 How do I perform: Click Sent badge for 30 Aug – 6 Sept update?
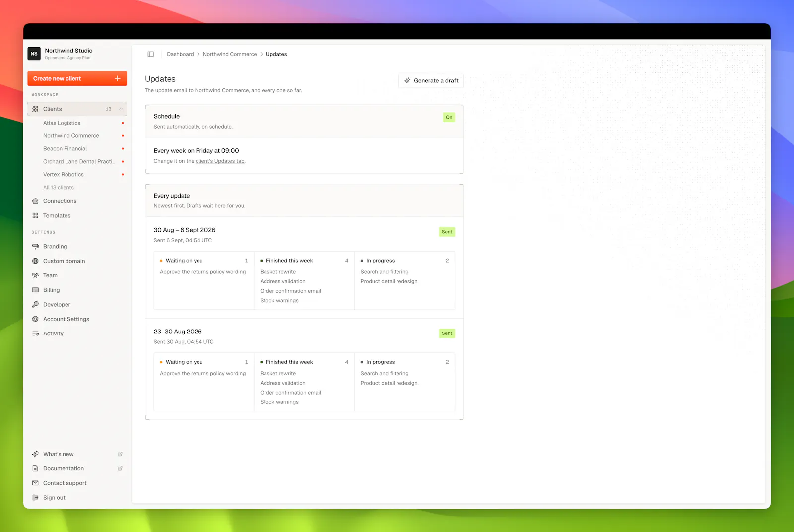[x=447, y=232]
